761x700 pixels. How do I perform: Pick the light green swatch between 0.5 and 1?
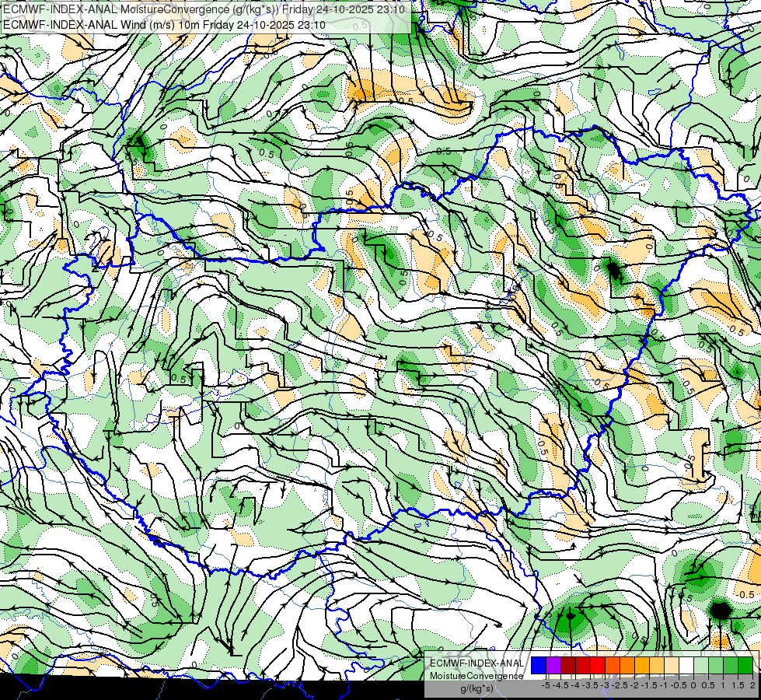tap(716, 666)
